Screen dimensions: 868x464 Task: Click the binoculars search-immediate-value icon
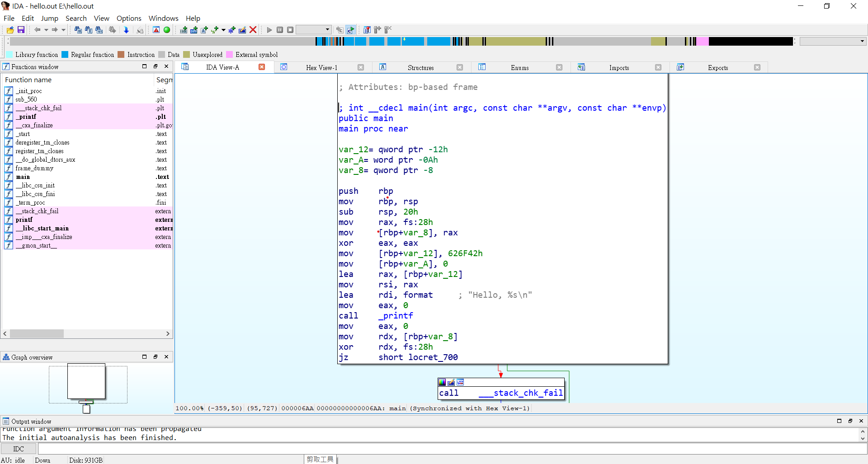78,30
